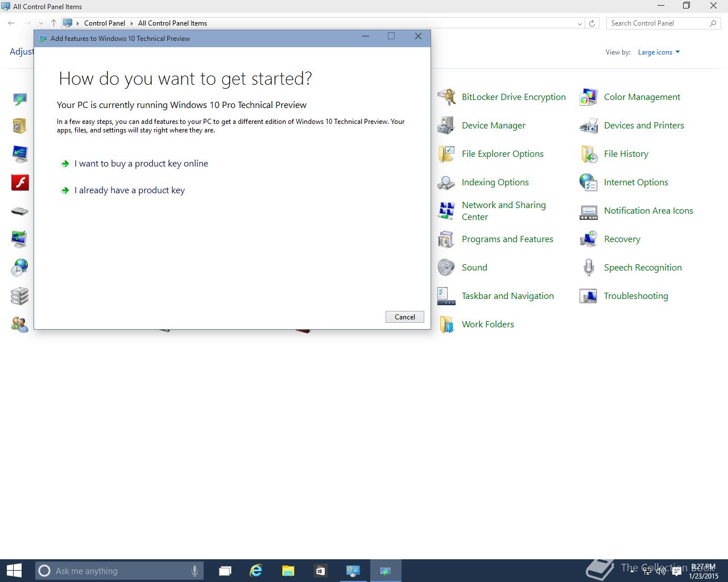Open the Network and Sharing Center icon

(x=446, y=211)
